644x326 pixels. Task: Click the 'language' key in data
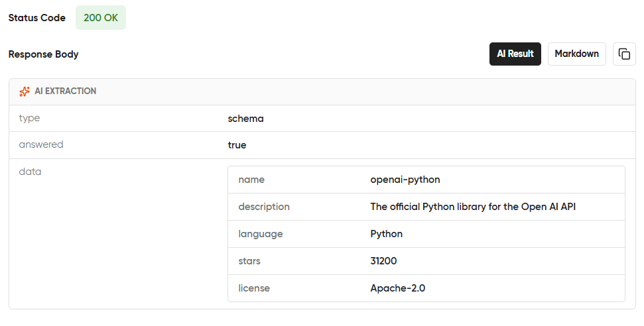click(x=261, y=234)
